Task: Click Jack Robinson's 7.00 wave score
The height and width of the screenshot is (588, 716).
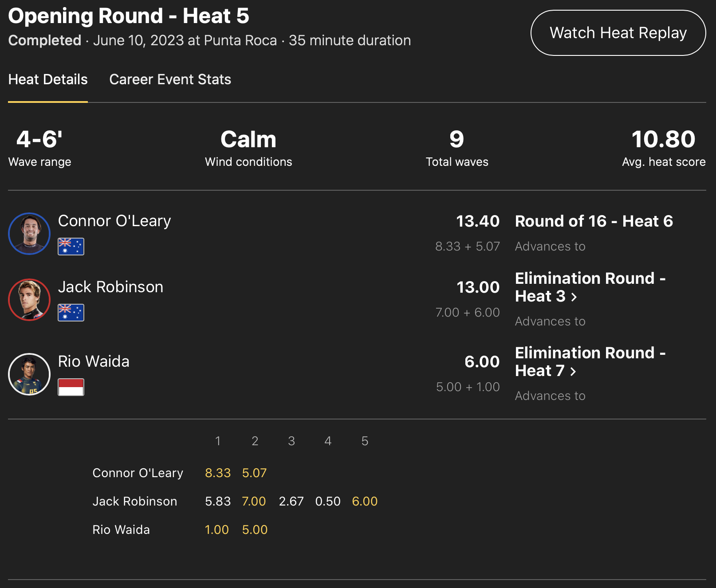Action: click(254, 501)
